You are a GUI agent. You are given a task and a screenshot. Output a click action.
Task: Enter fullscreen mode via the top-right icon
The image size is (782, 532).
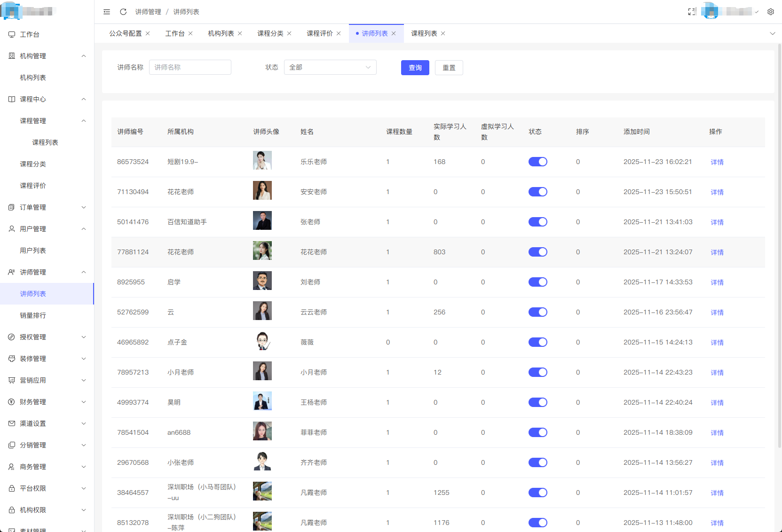(692, 12)
